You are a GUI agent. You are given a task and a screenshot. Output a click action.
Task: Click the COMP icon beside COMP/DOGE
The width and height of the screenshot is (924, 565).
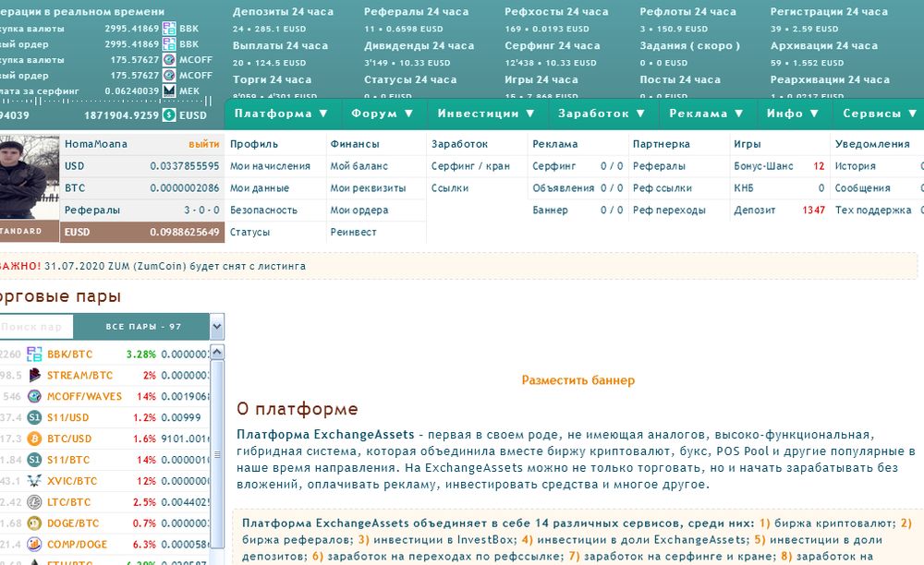click(35, 545)
